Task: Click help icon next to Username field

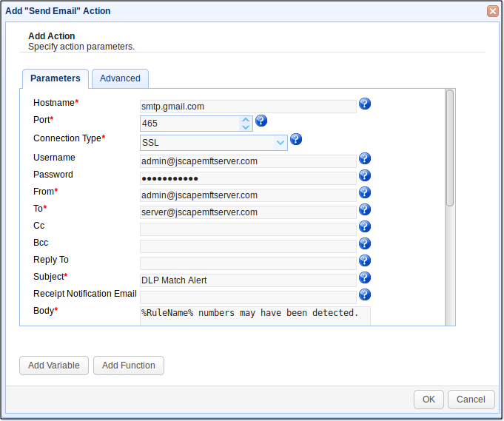Action: point(364,159)
